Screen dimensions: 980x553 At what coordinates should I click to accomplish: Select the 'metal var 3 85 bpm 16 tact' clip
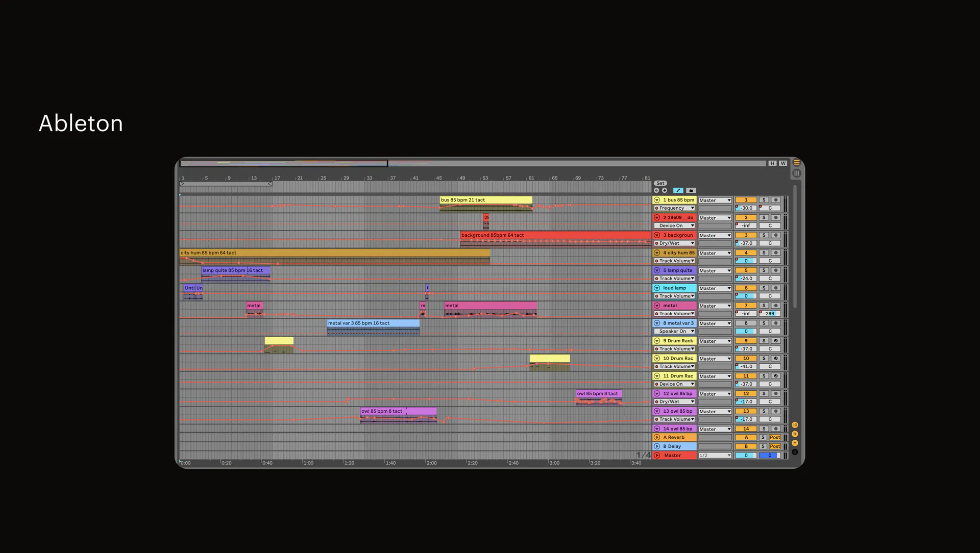pos(373,323)
